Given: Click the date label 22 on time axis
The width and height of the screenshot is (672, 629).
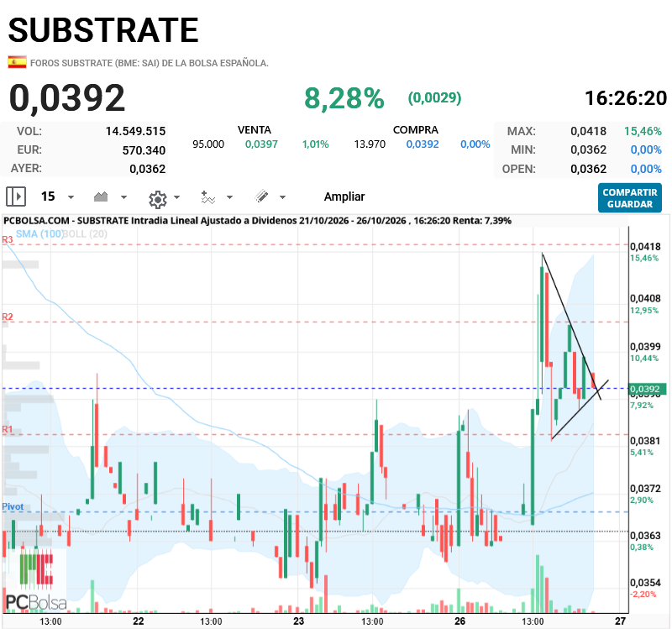Looking at the screenshot, I should 138,621.
